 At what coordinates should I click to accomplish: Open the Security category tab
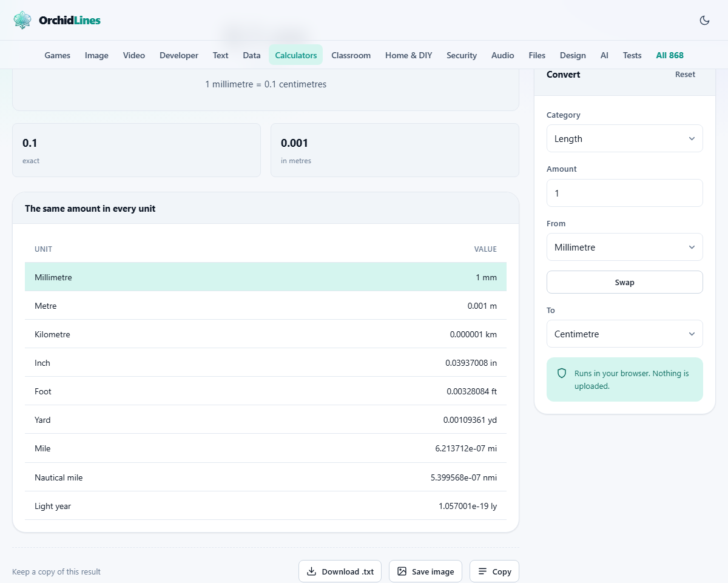click(462, 55)
